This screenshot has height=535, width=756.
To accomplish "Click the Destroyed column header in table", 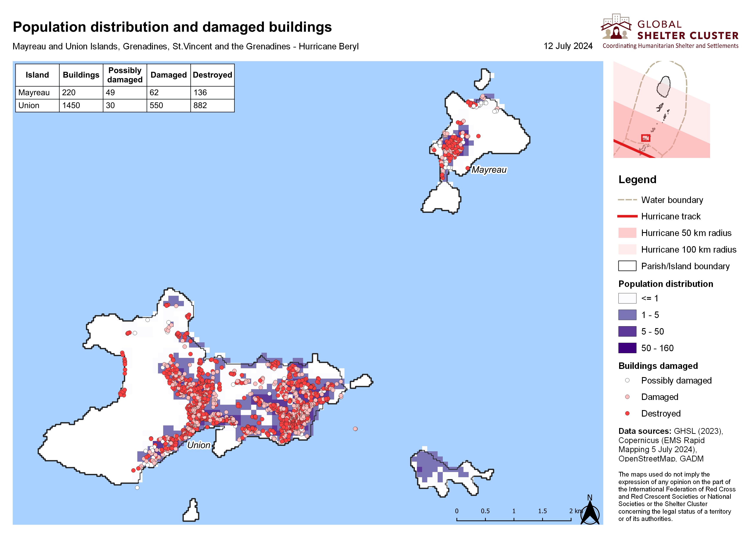I will pyautogui.click(x=212, y=75).
